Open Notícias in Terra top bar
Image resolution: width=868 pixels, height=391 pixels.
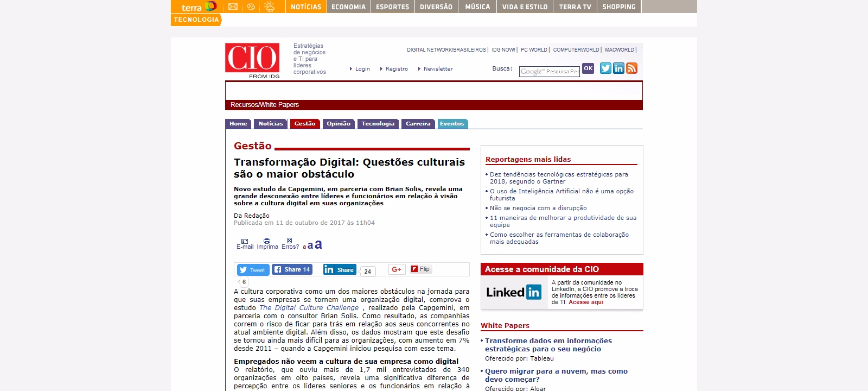pos(306,7)
